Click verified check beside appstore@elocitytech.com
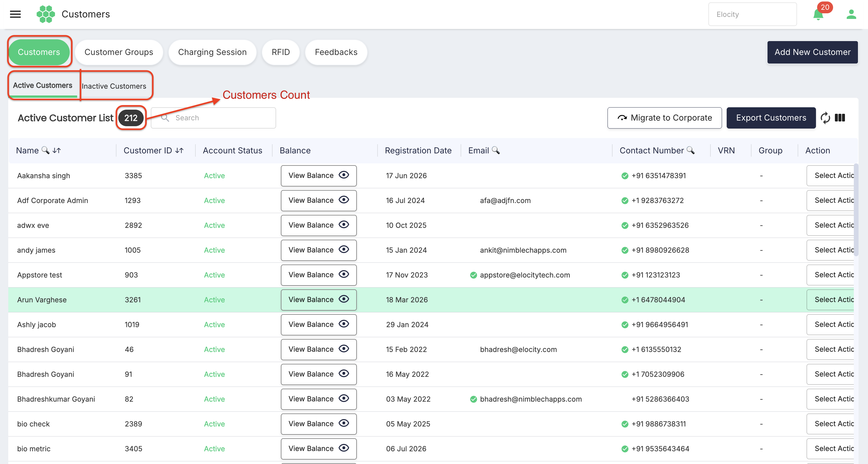868x464 pixels. click(x=473, y=275)
